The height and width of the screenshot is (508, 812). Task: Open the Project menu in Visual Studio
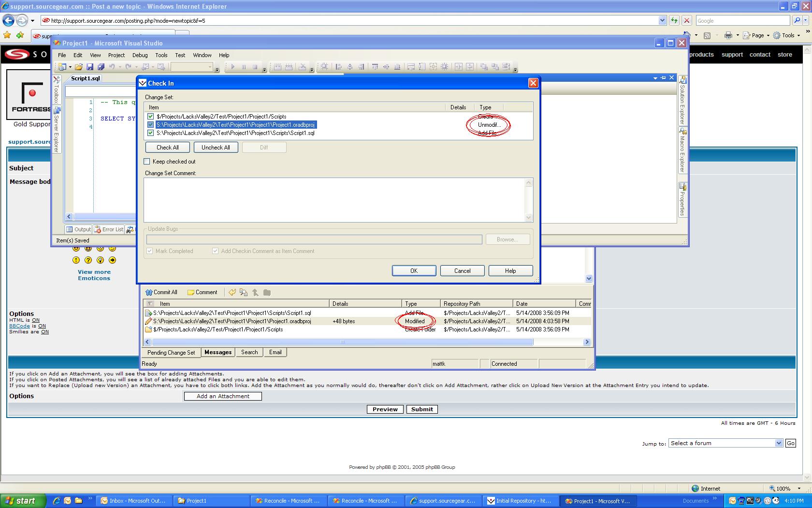click(116, 55)
